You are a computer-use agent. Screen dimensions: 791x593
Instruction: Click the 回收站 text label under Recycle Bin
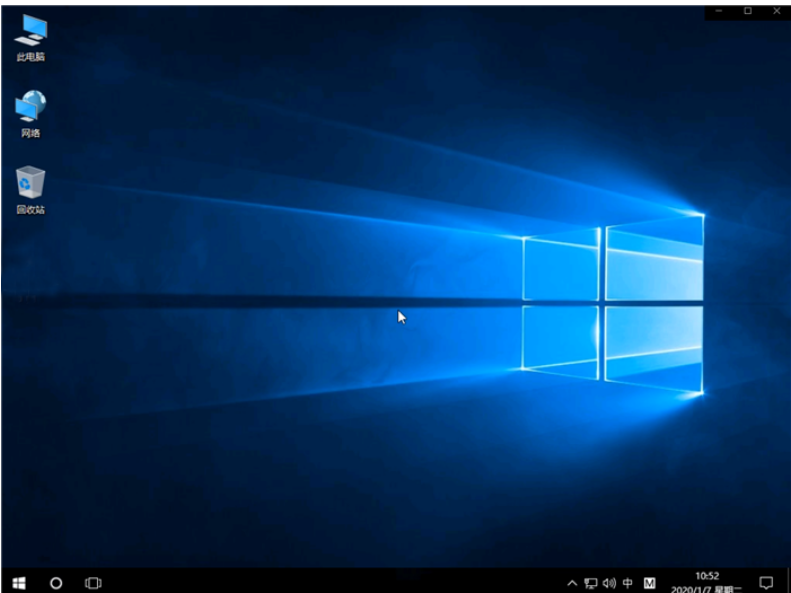point(30,210)
